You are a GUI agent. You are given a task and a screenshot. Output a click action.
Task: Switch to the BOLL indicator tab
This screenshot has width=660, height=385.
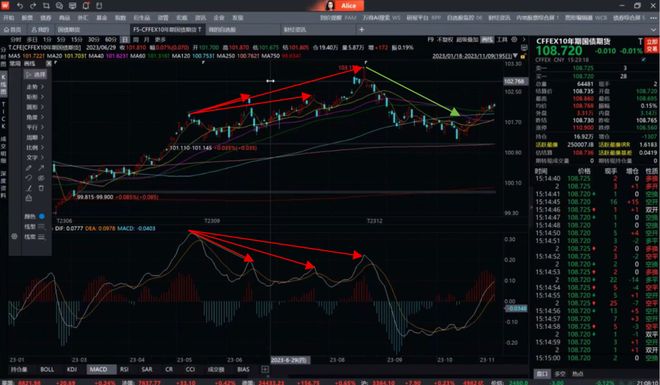(47, 369)
